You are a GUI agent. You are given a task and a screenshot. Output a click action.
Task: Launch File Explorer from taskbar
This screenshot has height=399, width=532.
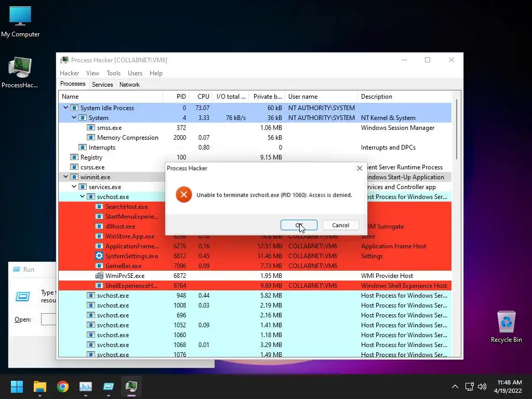click(39, 387)
